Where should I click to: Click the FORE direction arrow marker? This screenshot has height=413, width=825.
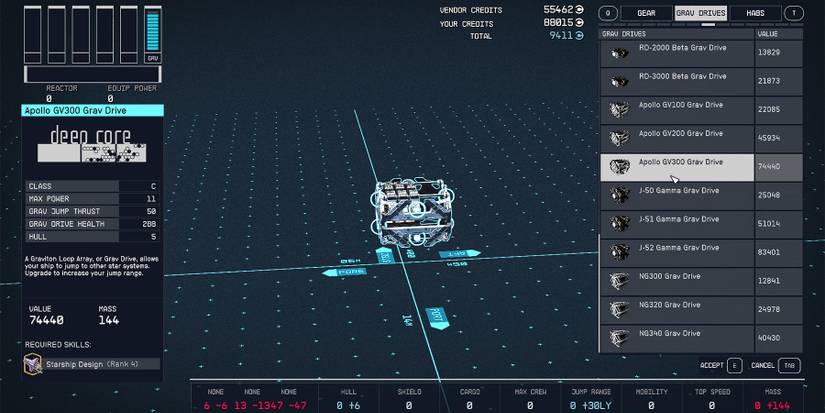(x=345, y=272)
